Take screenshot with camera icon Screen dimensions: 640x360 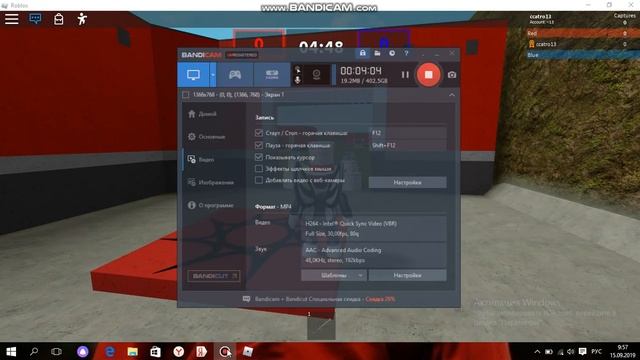(451, 75)
